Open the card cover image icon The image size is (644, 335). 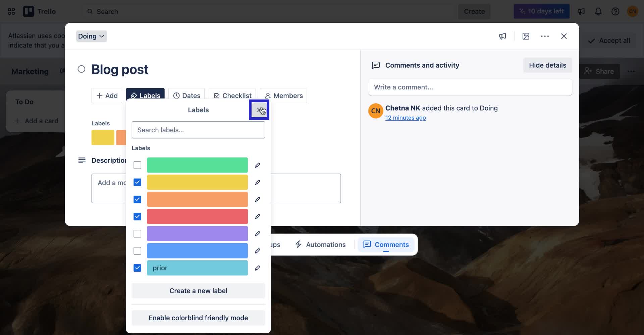click(526, 36)
